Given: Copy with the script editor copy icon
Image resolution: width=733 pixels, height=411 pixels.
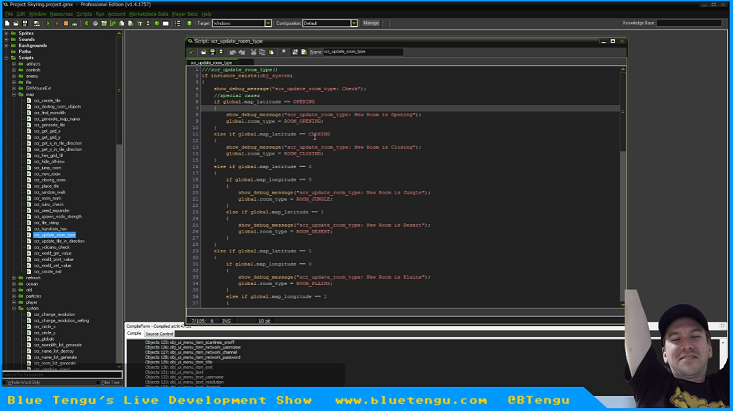Looking at the screenshot, I should pyautogui.click(x=262, y=52).
